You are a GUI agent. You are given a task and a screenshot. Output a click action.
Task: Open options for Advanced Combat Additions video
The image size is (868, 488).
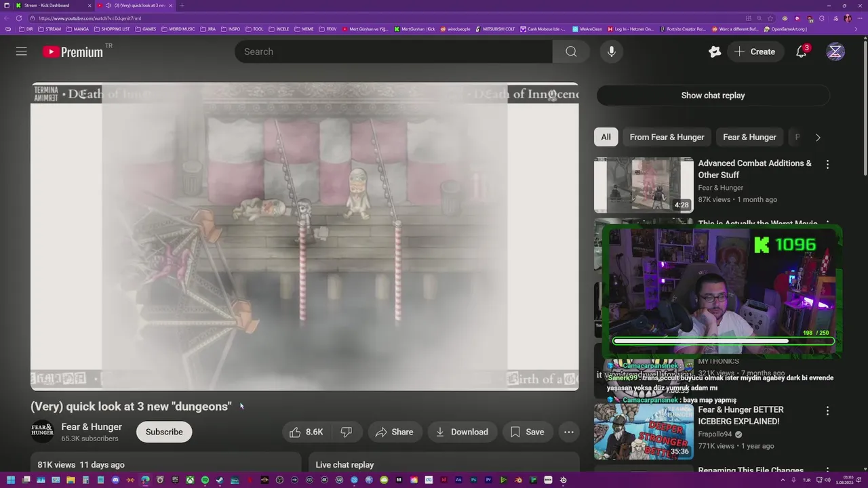(827, 164)
